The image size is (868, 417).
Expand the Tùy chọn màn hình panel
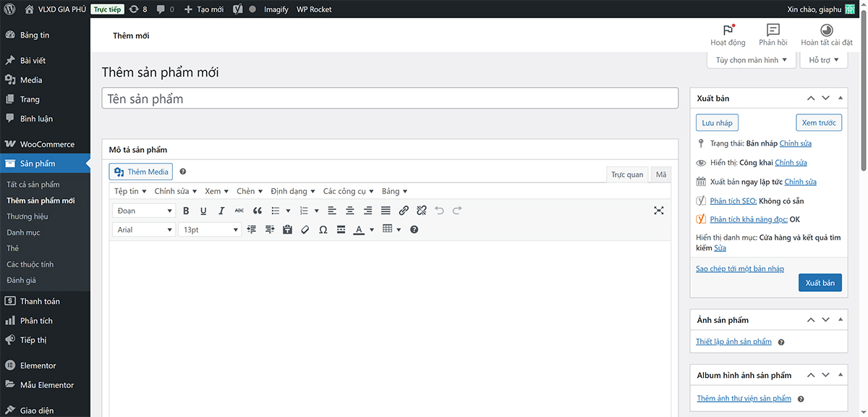click(x=752, y=60)
